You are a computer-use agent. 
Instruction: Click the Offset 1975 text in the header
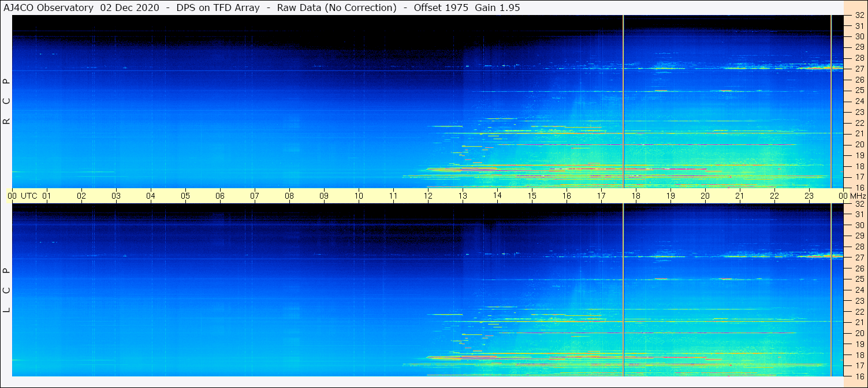[x=441, y=8]
